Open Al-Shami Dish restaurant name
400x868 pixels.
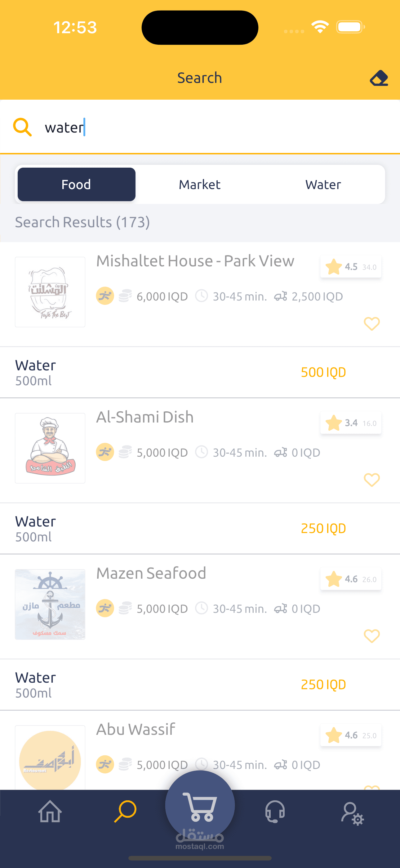coord(145,417)
